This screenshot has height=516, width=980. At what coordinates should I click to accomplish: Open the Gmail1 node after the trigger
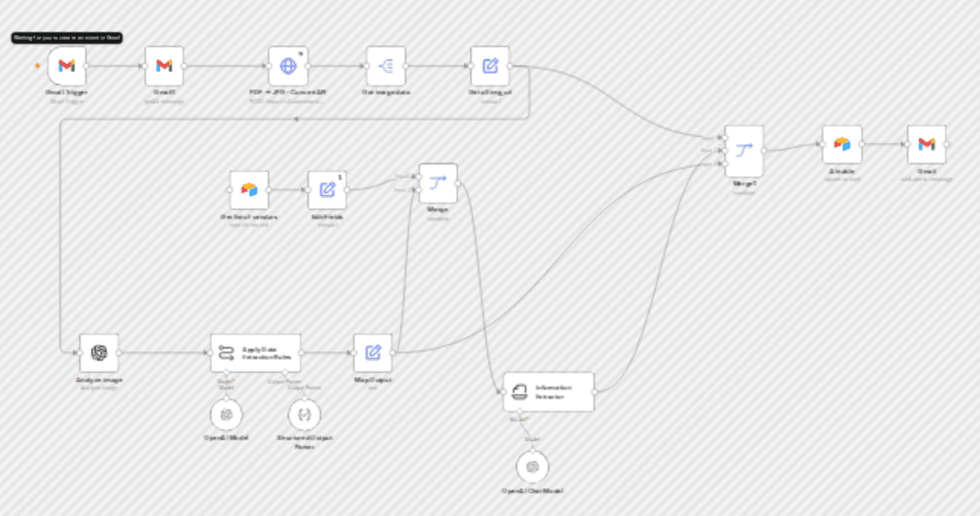(164, 66)
